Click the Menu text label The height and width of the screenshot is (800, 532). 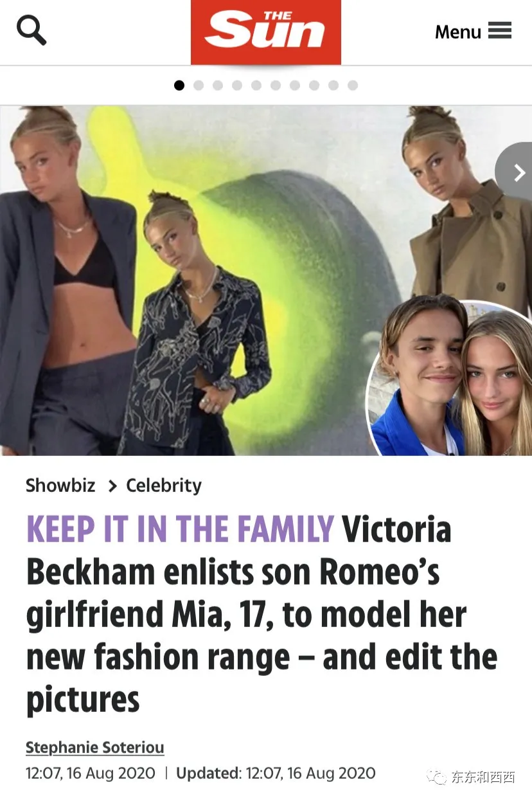click(458, 32)
